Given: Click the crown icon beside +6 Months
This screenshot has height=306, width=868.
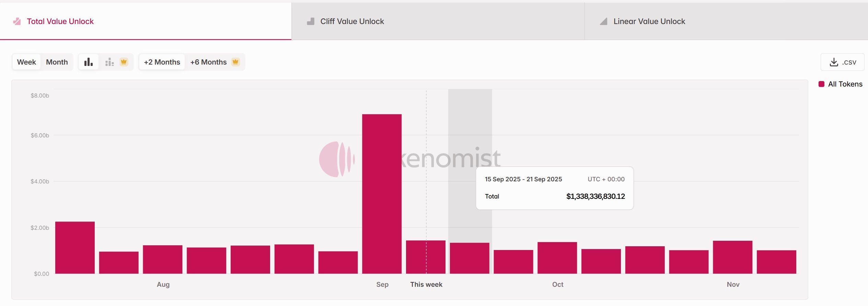Looking at the screenshot, I should point(235,62).
